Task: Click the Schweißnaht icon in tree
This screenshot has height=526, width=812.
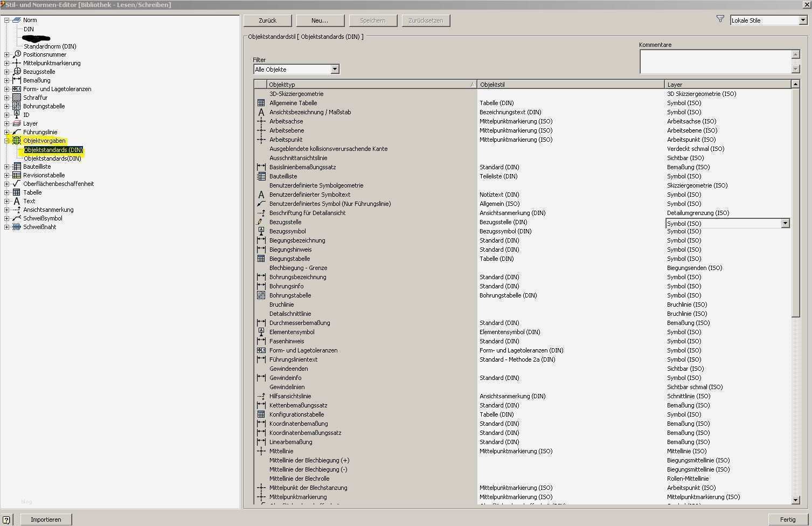Action: coord(17,227)
